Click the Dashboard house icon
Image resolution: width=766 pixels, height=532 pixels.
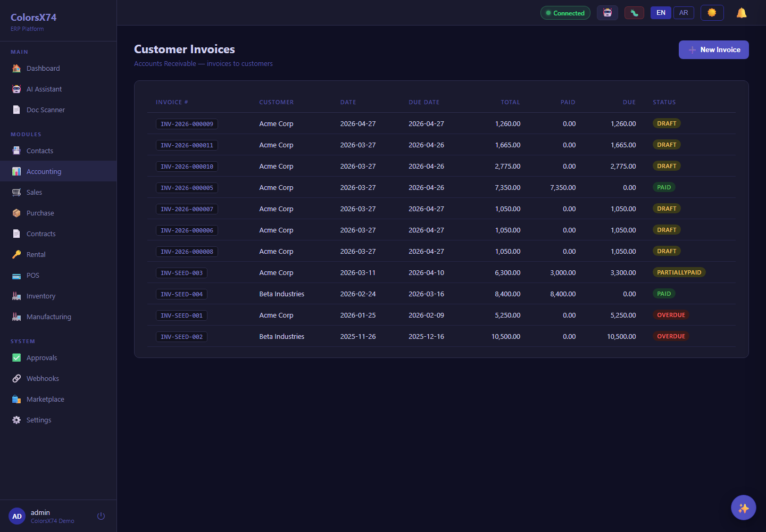pos(16,68)
